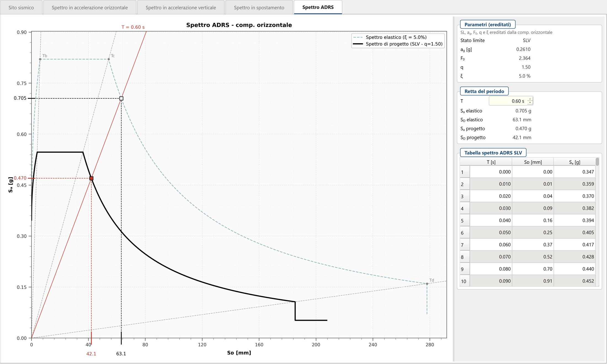Click the Stato limite value SLV
The image size is (607, 364).
526,40
